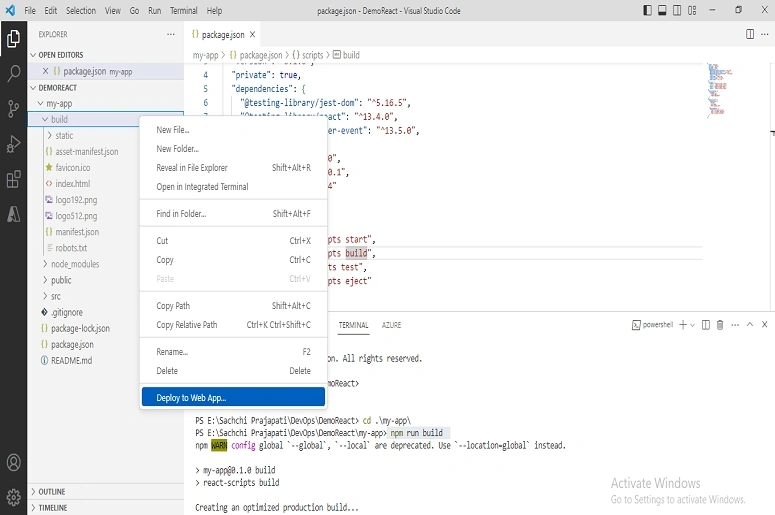Split the editor to the right
Screen dimensions: 775x515
point(750,34)
